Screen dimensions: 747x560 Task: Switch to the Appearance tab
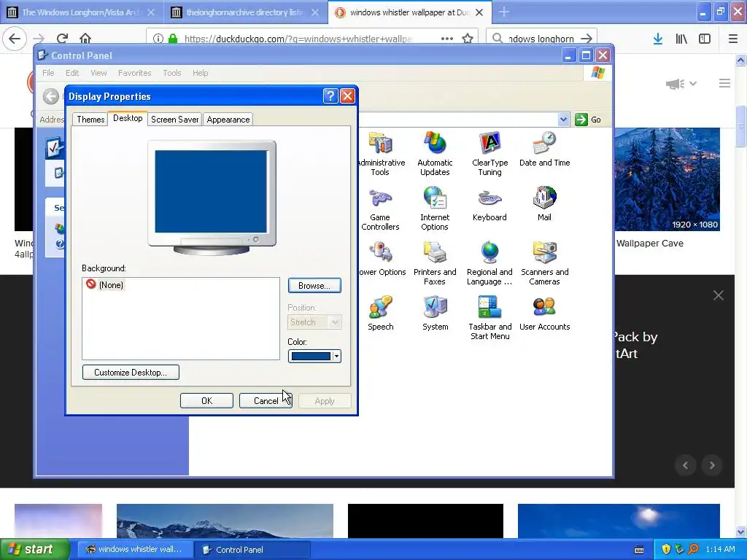pos(228,120)
